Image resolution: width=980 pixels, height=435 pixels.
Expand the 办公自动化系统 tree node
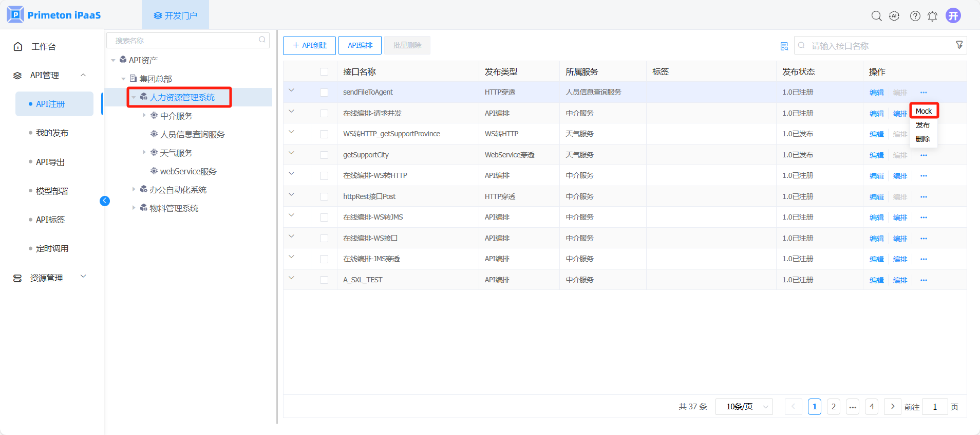point(134,190)
